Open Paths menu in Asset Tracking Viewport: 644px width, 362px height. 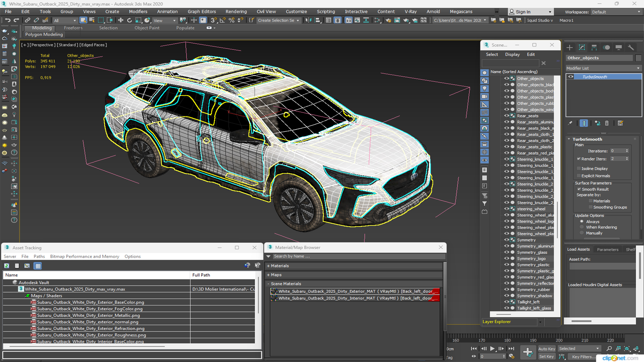coord(39,256)
